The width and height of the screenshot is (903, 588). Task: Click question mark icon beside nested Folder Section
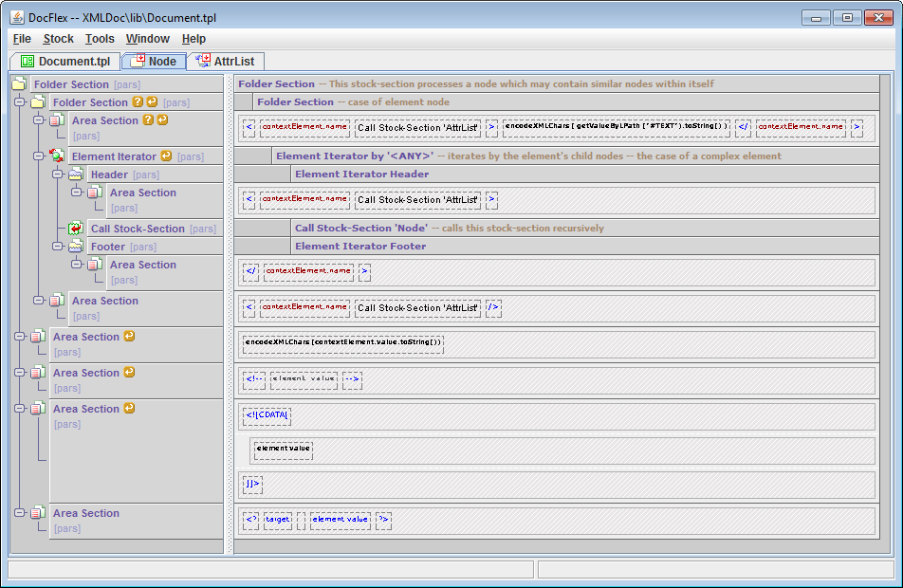[138, 102]
